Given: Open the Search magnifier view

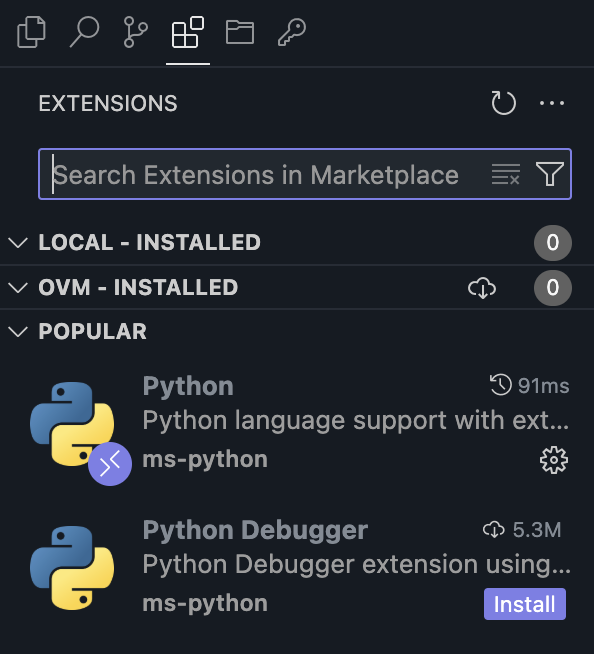Looking at the screenshot, I should (84, 32).
